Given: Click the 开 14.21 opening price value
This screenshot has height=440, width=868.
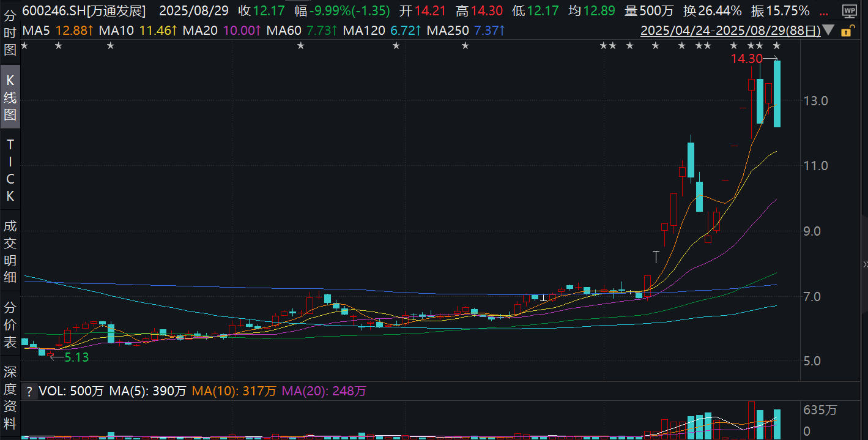Looking at the screenshot, I should pyautogui.click(x=423, y=10).
